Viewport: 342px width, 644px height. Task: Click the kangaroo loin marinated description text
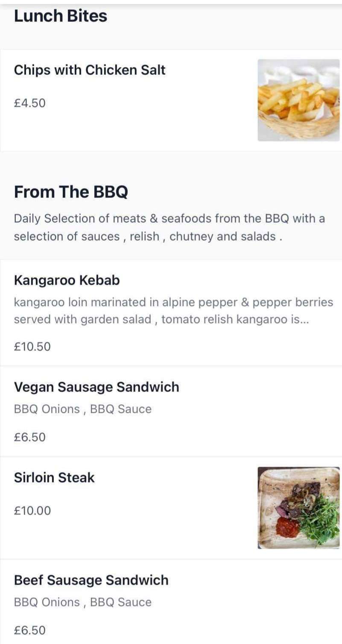173,303
